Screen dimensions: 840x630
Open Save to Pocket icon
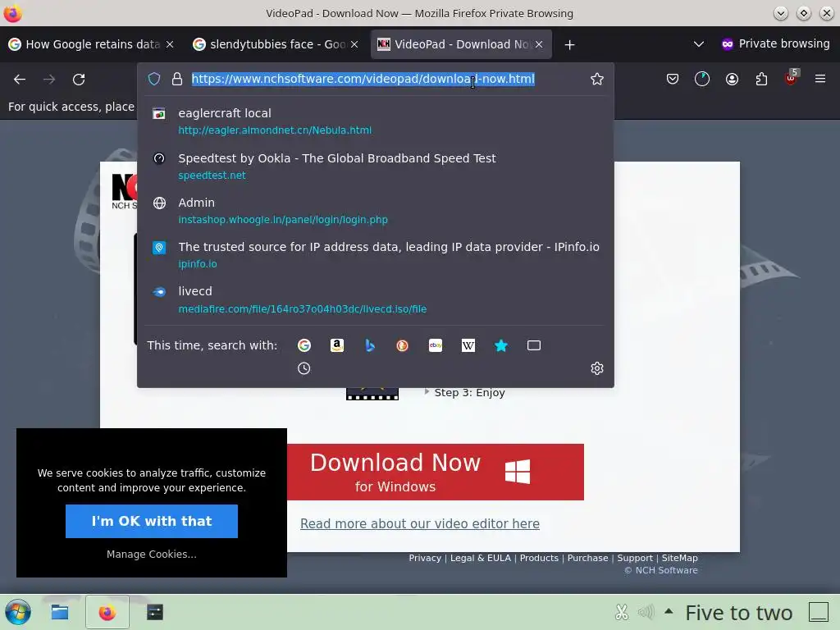pyautogui.click(x=673, y=80)
